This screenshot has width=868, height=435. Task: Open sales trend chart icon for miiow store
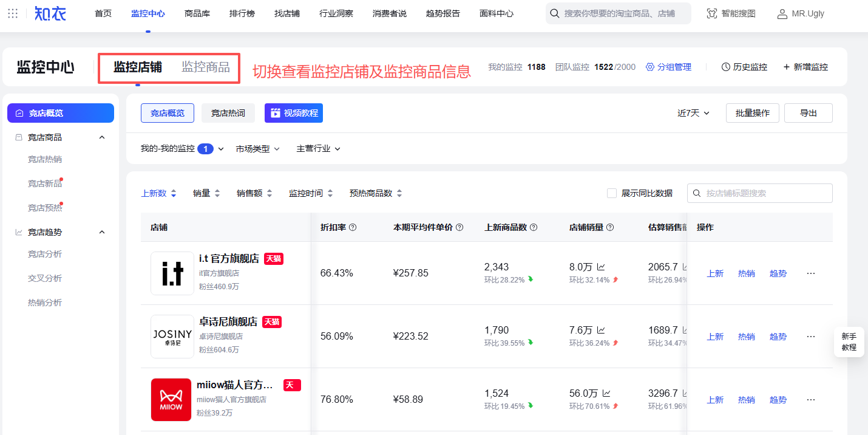(x=606, y=393)
